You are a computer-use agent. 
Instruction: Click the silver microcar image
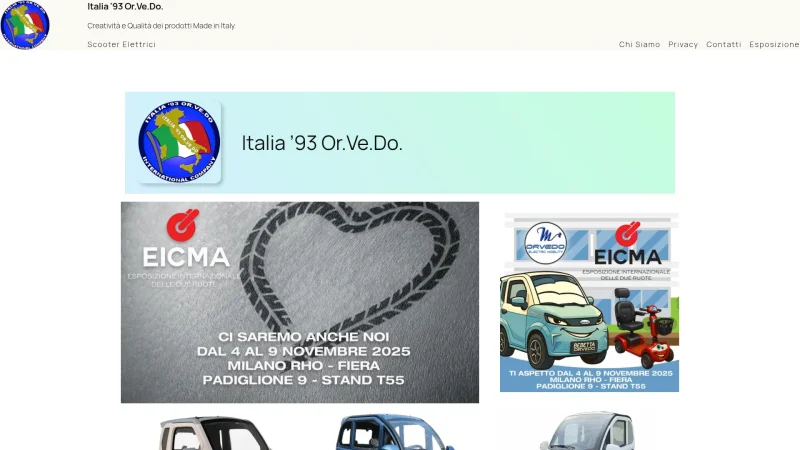click(587, 431)
